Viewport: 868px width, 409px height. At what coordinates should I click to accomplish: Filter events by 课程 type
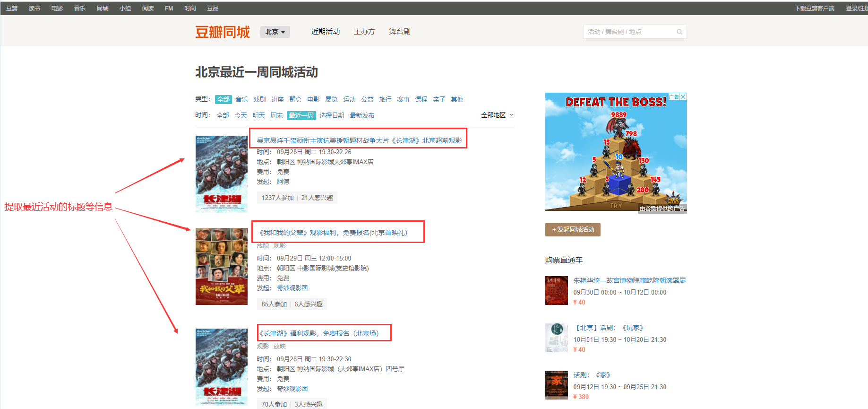click(x=421, y=99)
